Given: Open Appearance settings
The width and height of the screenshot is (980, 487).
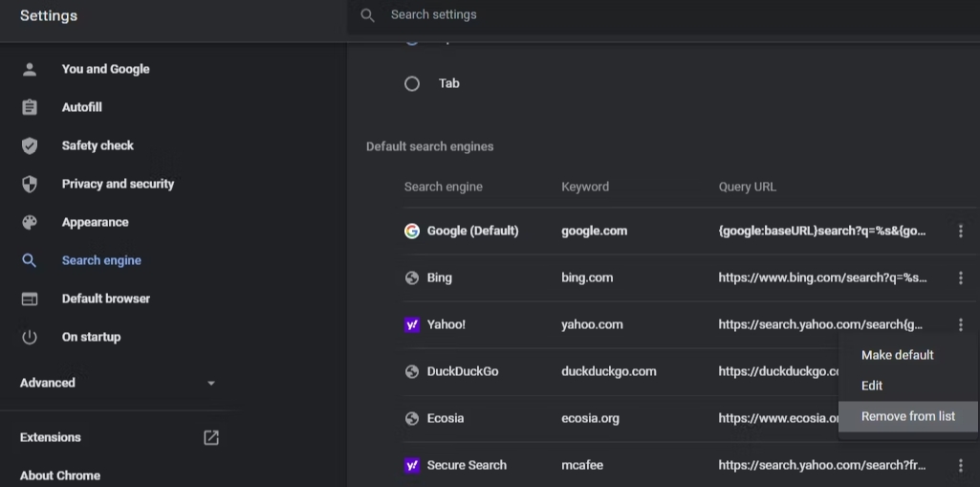Looking at the screenshot, I should [95, 223].
